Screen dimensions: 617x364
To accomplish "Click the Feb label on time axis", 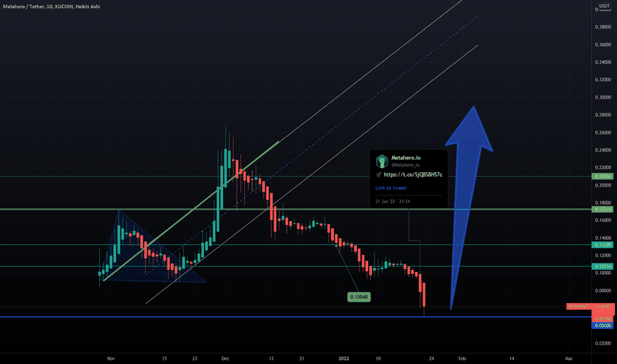I will 462,359.
